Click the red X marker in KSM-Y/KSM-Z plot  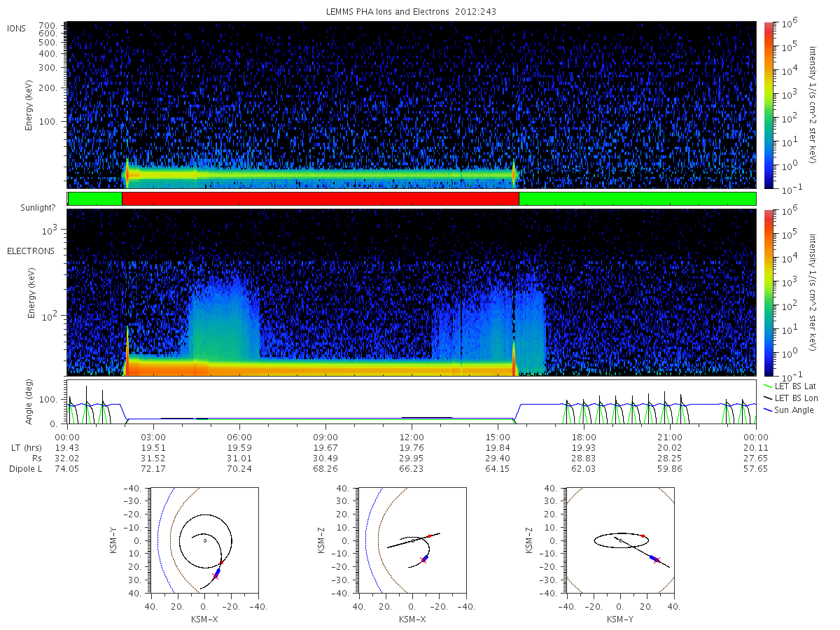tap(657, 560)
